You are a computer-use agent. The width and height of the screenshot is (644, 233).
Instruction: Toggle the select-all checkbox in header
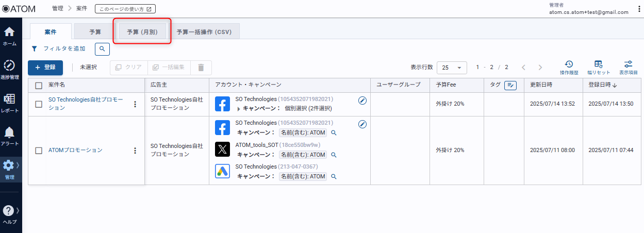pos(39,86)
